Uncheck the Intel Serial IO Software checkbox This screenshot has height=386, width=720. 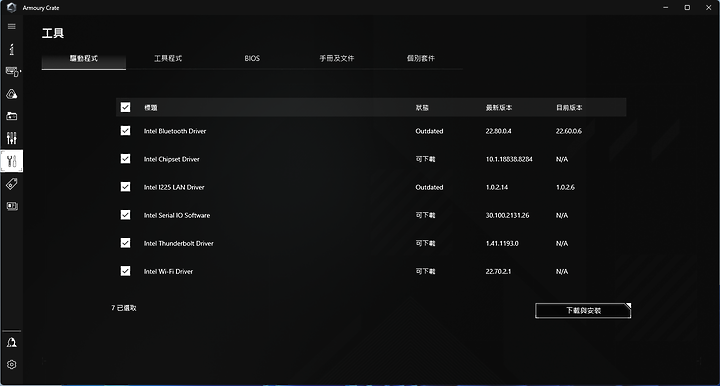pos(125,215)
